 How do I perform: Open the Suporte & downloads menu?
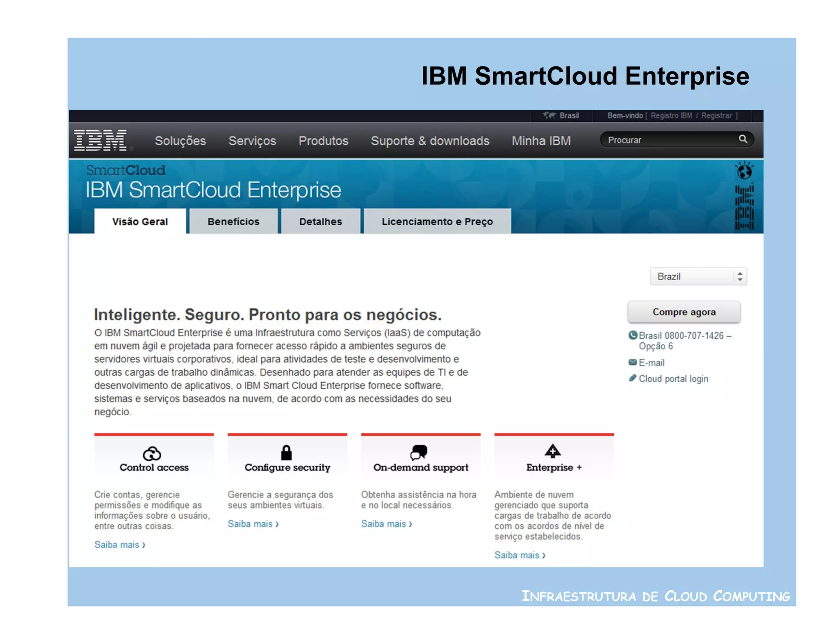point(430,141)
